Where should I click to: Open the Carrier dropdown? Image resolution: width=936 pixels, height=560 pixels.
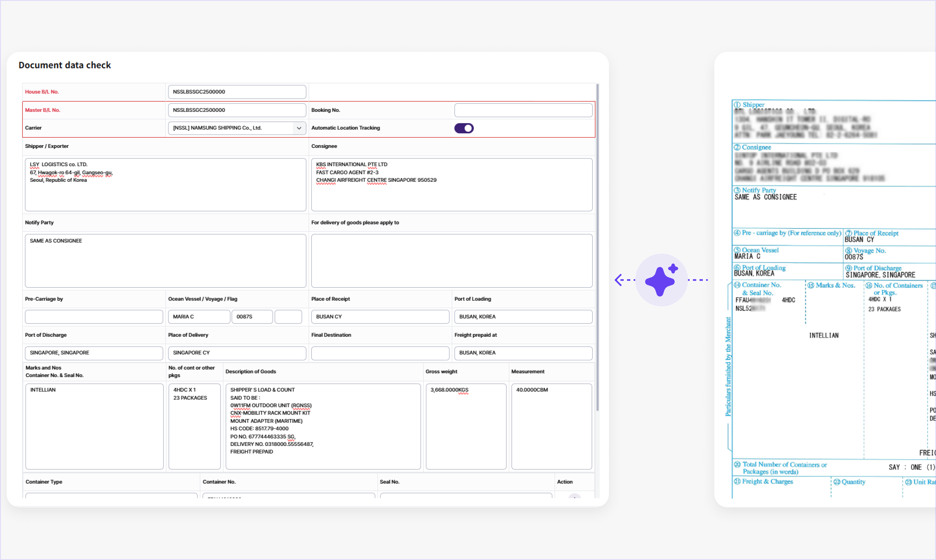(237, 128)
